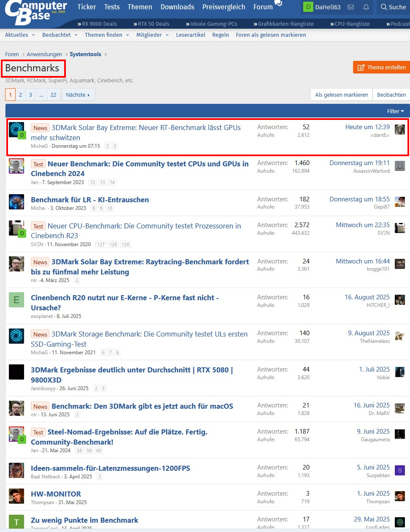The width and height of the screenshot is (410, 532).
Task: Open the Suche search button
Action: 393,7
